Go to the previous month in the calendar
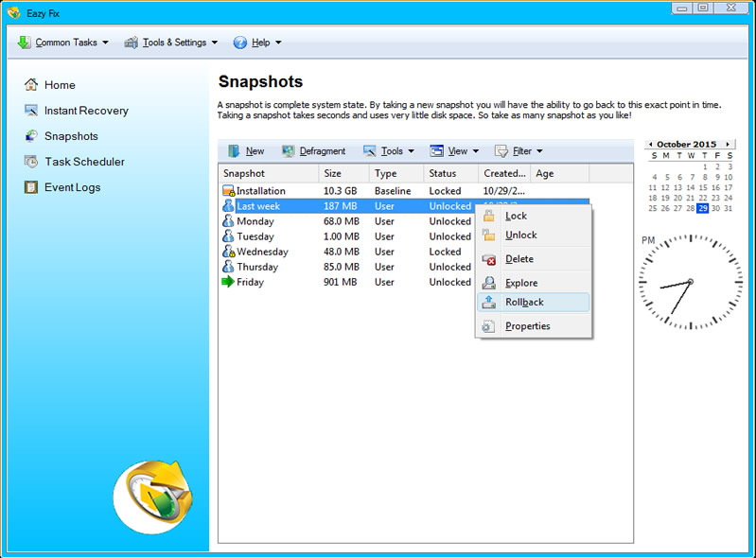This screenshot has width=756, height=558. [651, 145]
